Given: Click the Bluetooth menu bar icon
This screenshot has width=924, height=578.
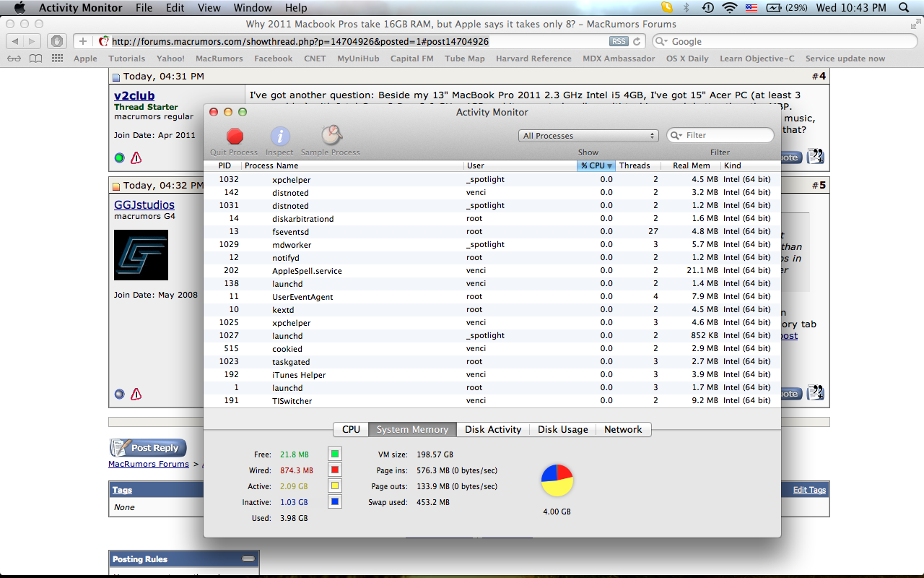Looking at the screenshot, I should (x=687, y=8).
